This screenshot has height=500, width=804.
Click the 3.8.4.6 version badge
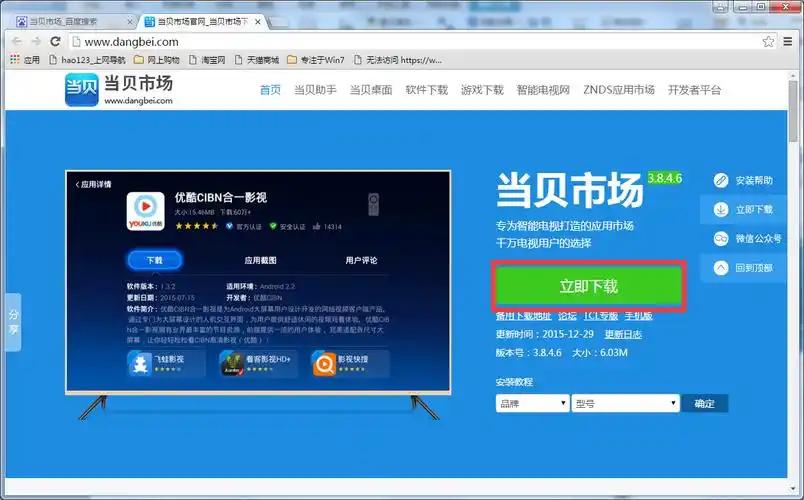click(x=665, y=178)
